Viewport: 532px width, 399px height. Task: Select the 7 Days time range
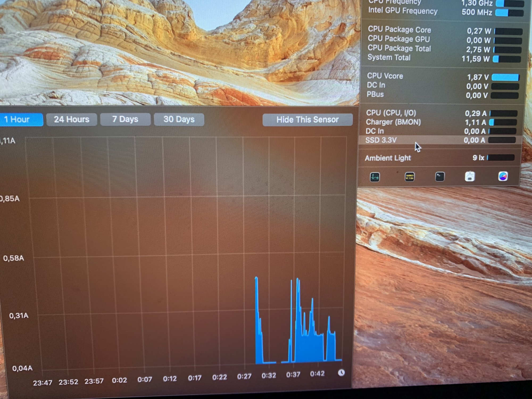125,119
